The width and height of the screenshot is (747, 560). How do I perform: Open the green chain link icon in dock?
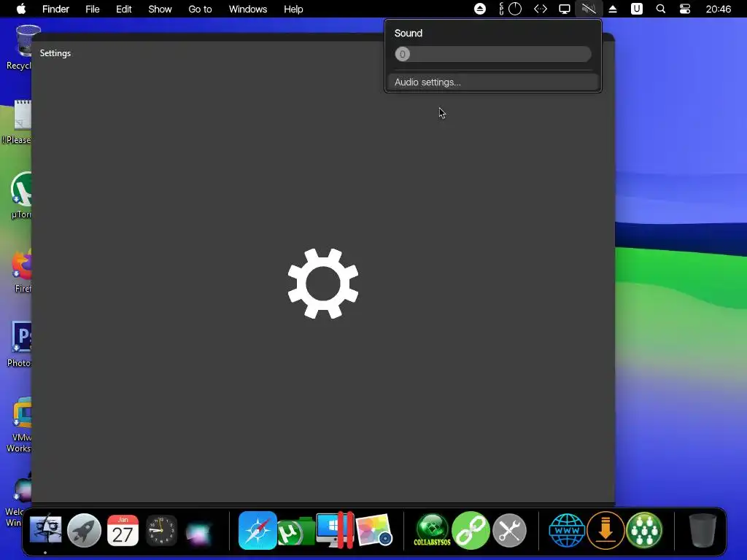pyautogui.click(x=471, y=530)
